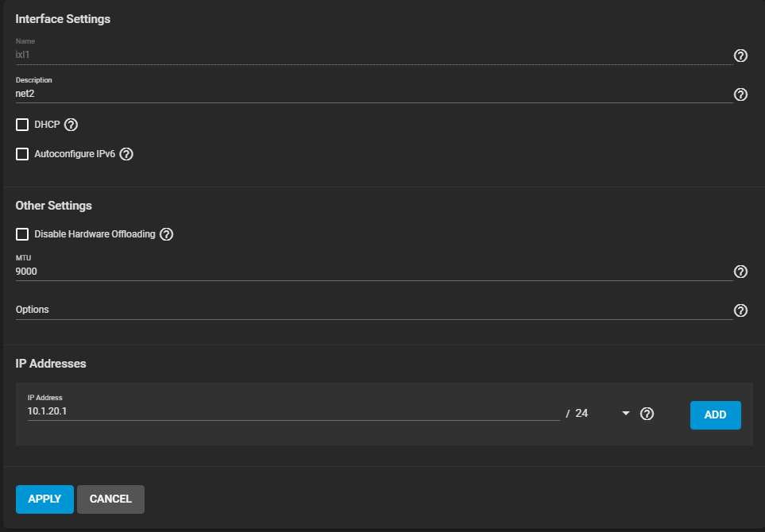Viewport: 765px width, 532px height.
Task: Show Autoconfigure IPv6 help icon
Action: [126, 154]
